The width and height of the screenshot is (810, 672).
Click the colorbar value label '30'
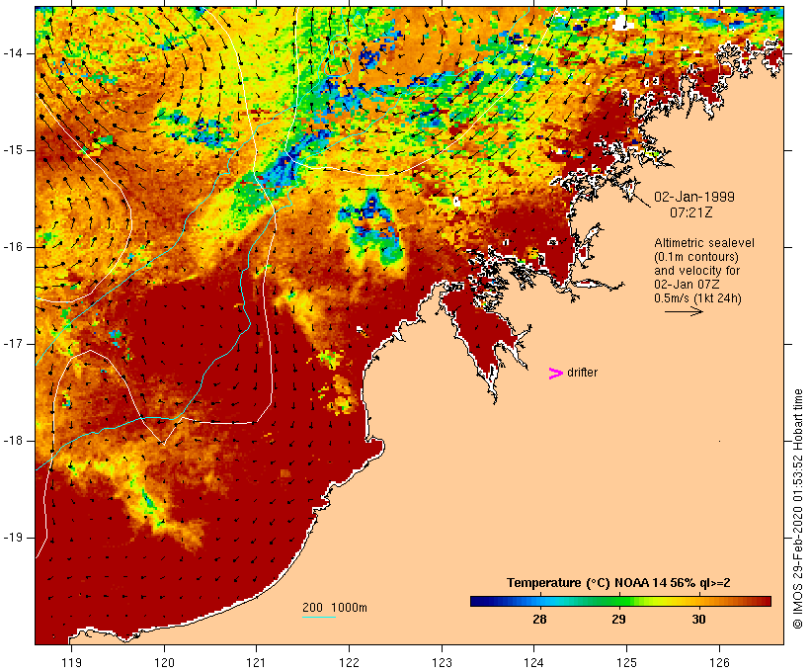tap(698, 619)
